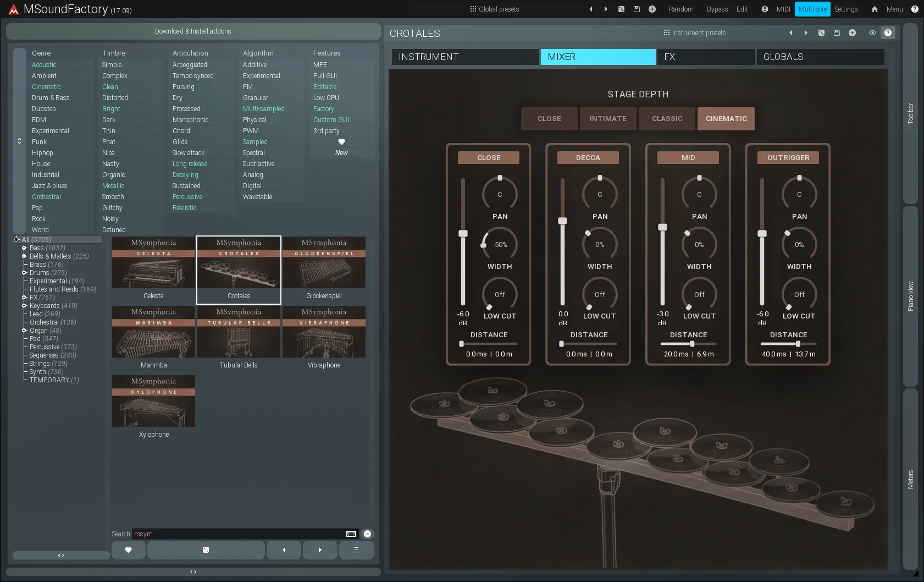Viewport: 924px width, 582px height.
Task: Click the instrument preset plus icon
Action: tap(852, 33)
